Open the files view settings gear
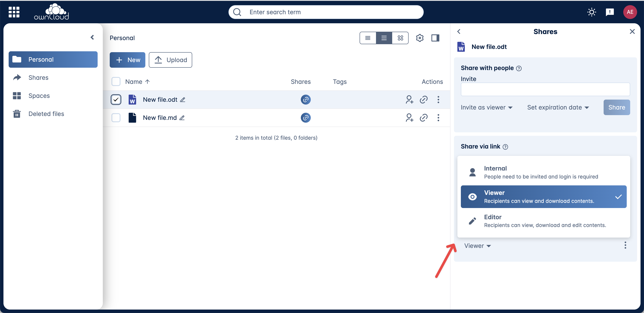The width and height of the screenshot is (644, 313). pyautogui.click(x=420, y=38)
